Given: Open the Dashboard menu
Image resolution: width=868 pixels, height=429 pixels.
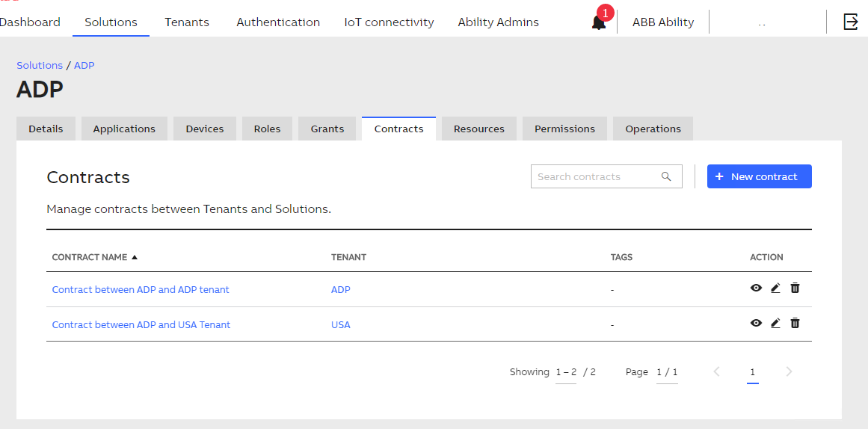Looking at the screenshot, I should 30,22.
